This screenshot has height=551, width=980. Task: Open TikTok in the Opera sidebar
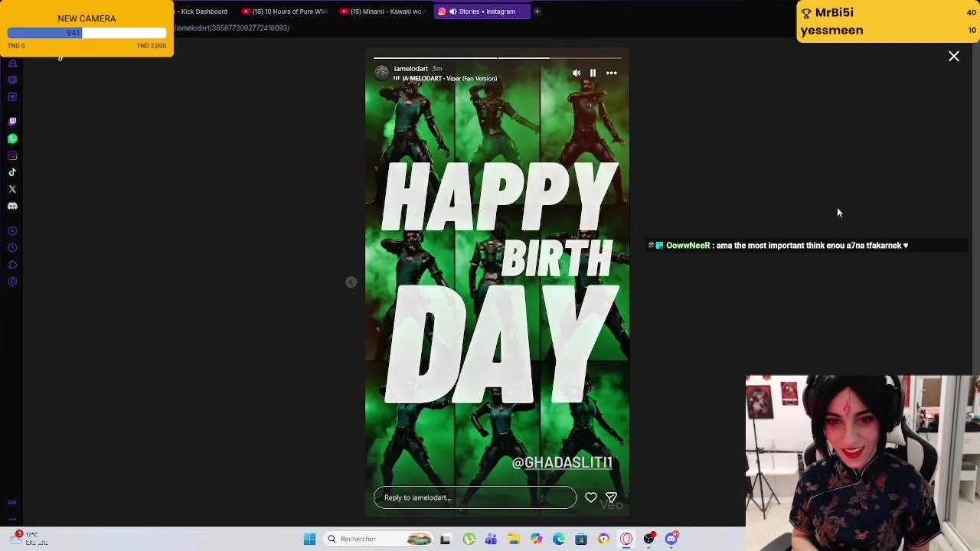tap(12, 172)
